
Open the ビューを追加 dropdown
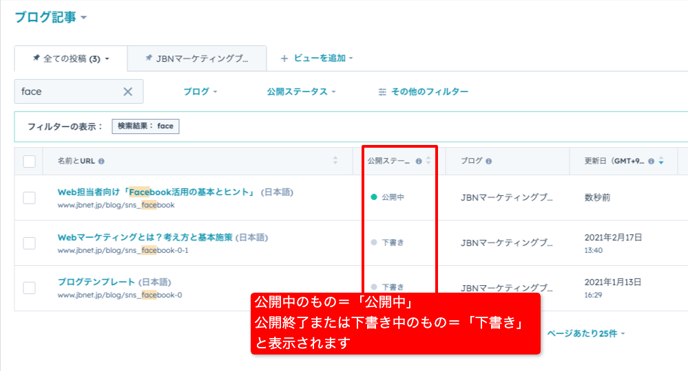pos(323,58)
